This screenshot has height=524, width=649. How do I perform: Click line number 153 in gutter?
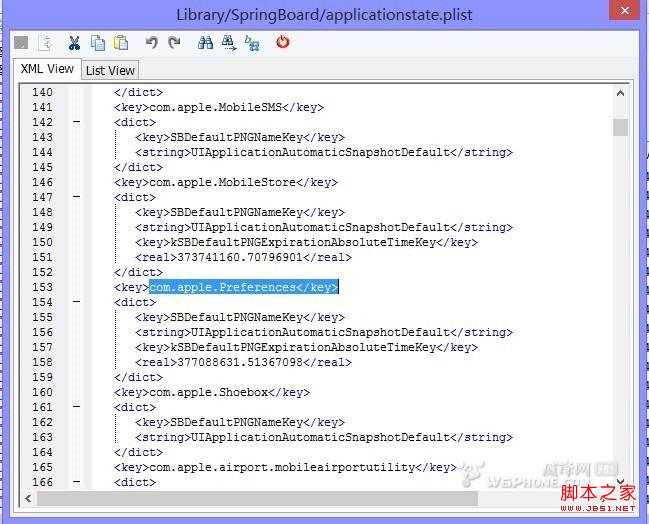tap(43, 287)
